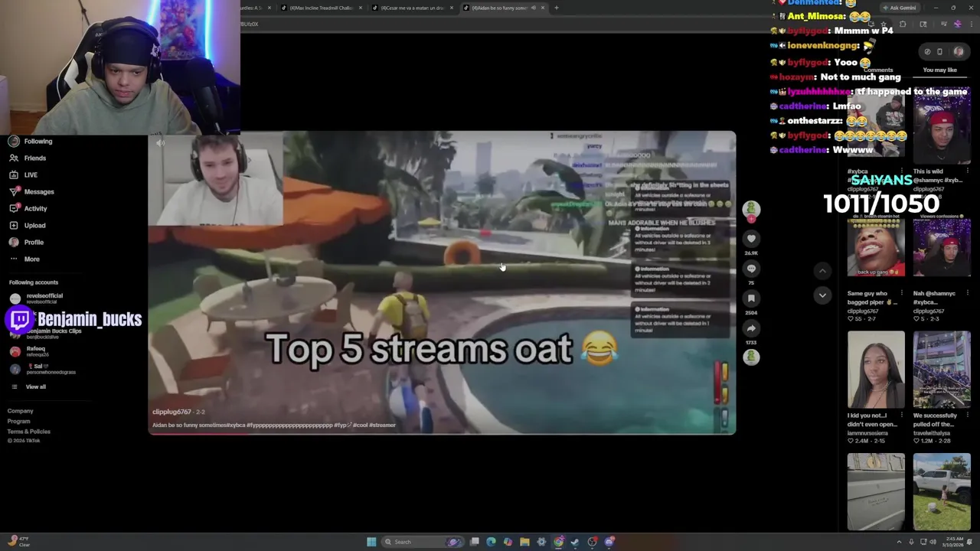Open comments via the speech bubble icon
The image size is (980, 551).
coord(751,269)
